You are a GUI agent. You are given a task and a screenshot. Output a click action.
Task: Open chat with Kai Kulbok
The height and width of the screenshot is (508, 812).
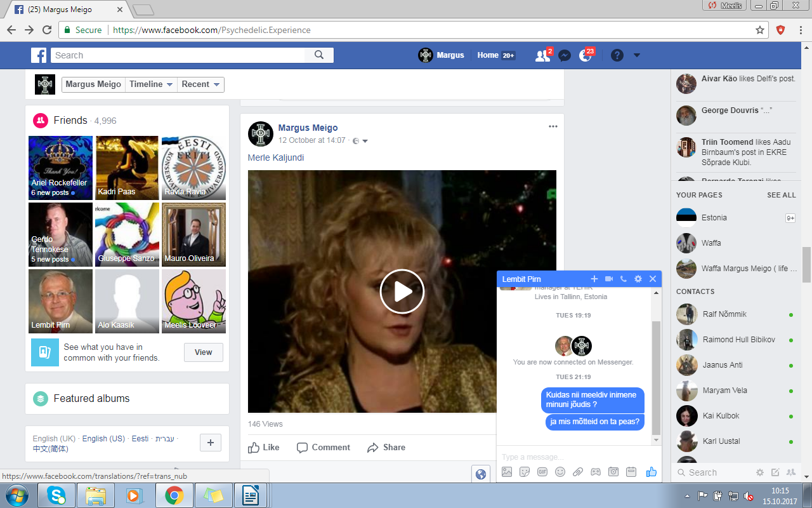735,416
